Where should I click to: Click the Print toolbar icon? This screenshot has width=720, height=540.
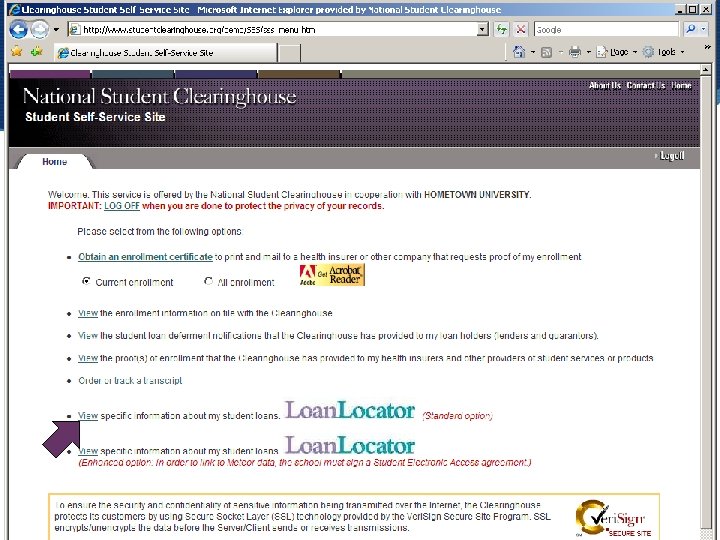click(x=575, y=52)
